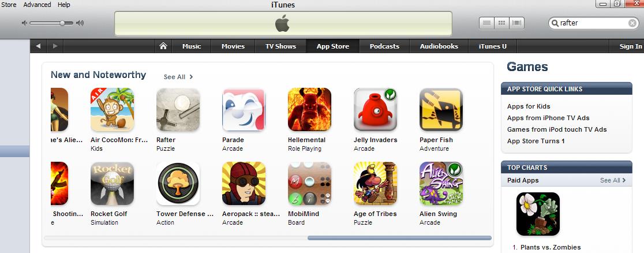Click the Rocket Golf title text
644x253 pixels.
[x=109, y=214]
